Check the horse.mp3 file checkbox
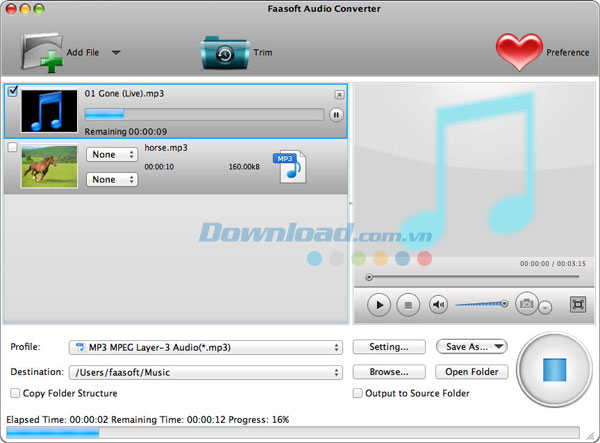The height and width of the screenshot is (443, 600). pos(13,147)
